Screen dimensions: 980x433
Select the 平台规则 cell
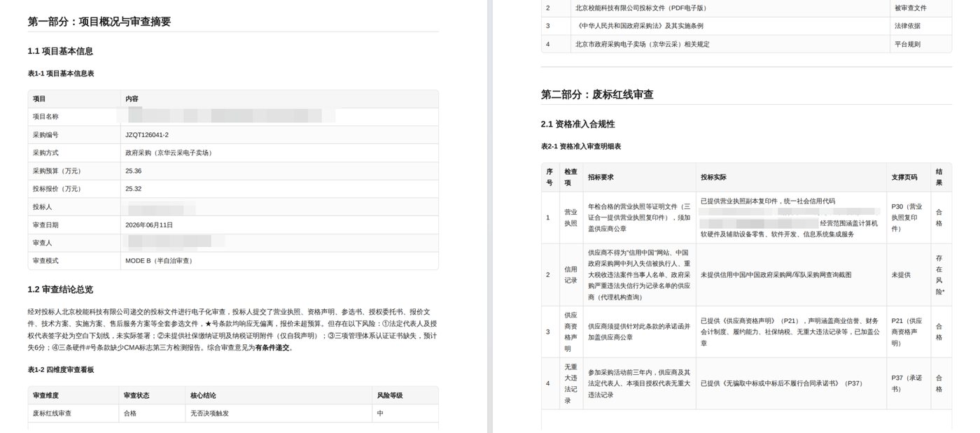(x=907, y=44)
